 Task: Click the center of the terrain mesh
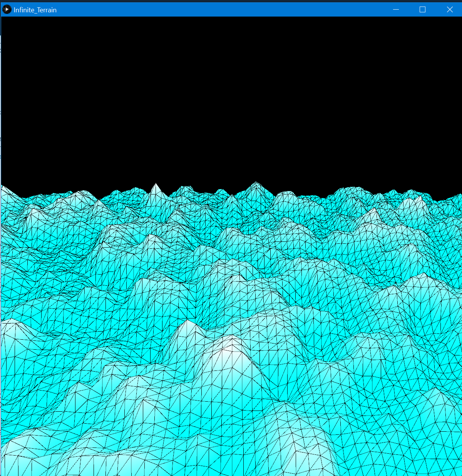231,331
